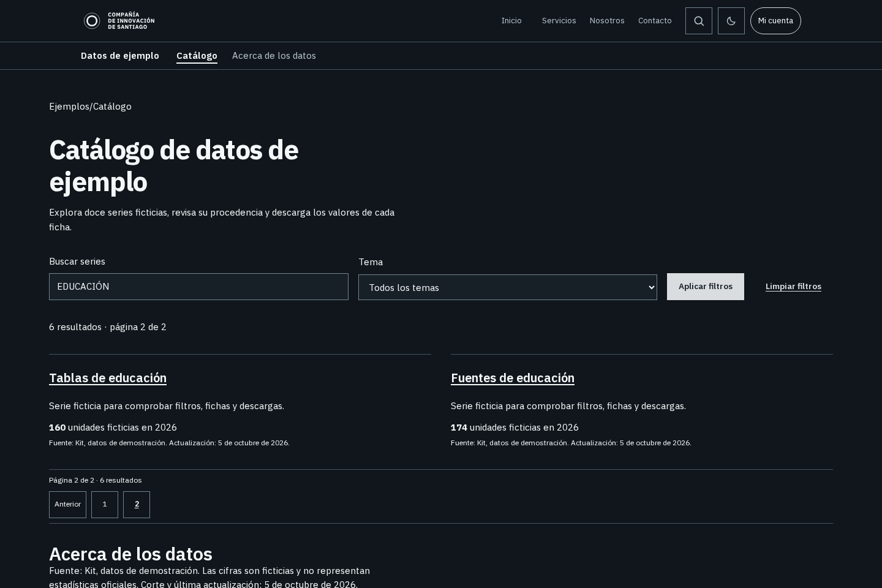Click the Aplicar filtros button
This screenshot has height=588, width=882.
pos(706,287)
